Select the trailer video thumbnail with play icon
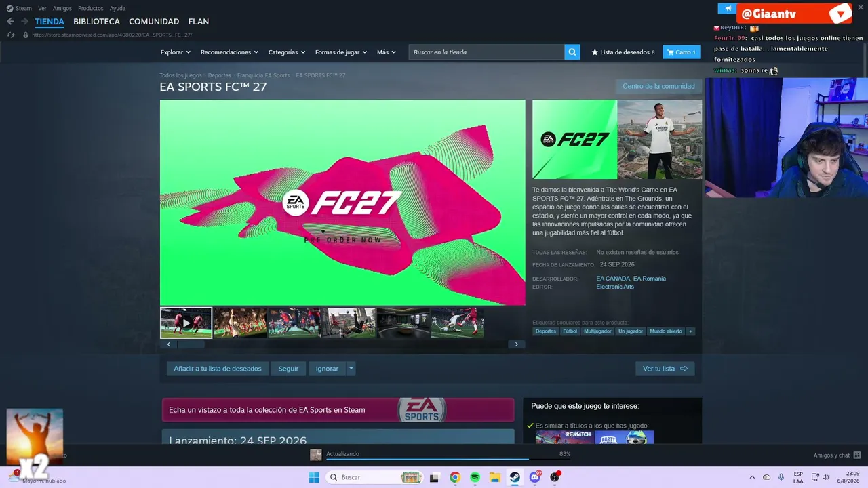This screenshot has height=488, width=868. pos(186,323)
